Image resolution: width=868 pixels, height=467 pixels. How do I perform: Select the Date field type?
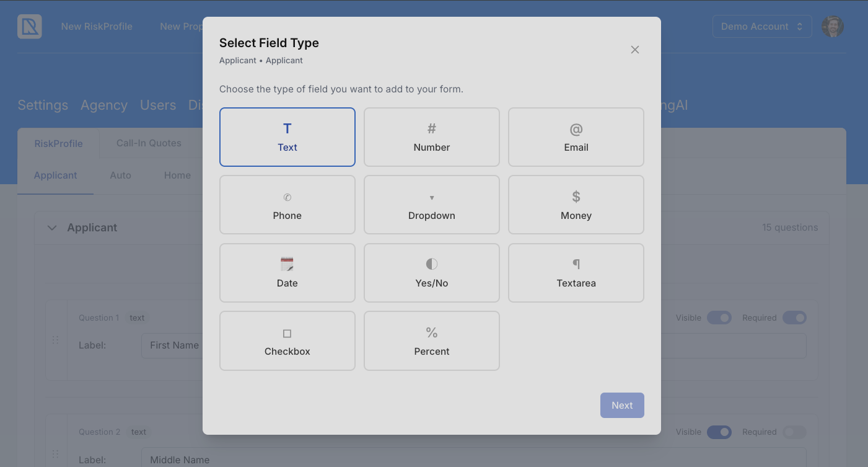[x=287, y=273]
